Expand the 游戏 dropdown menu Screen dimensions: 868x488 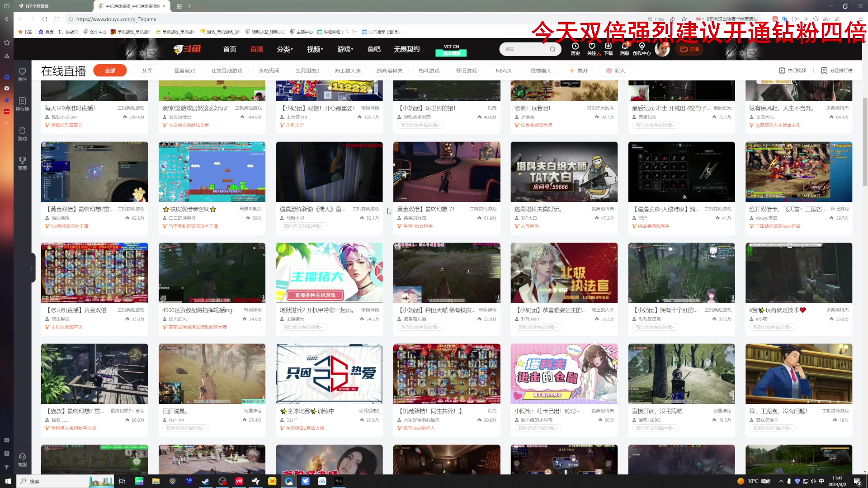[345, 49]
